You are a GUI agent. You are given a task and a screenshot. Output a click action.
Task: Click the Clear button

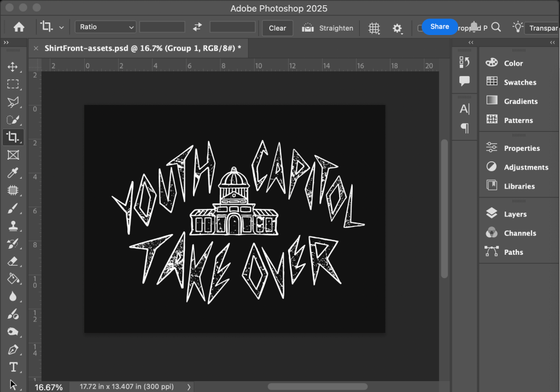click(x=277, y=28)
